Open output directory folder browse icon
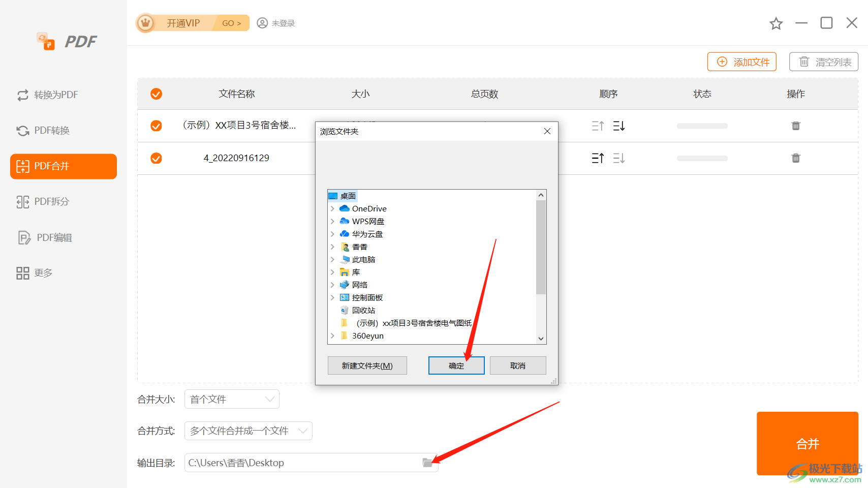The height and width of the screenshot is (488, 868). tap(427, 463)
